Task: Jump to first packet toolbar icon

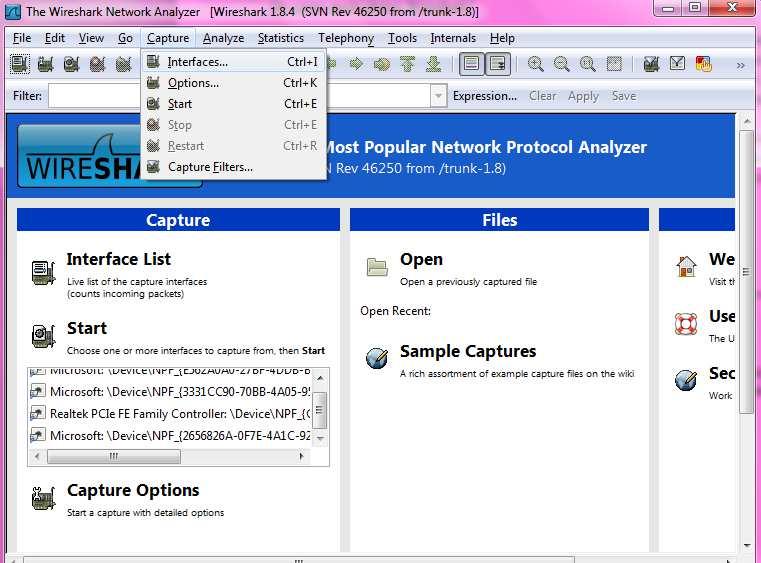Action: [408, 64]
